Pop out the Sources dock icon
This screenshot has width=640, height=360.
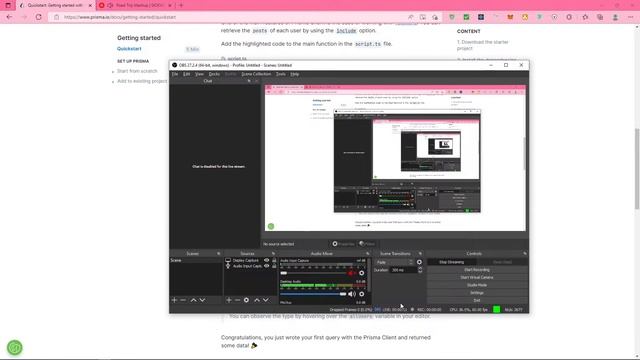point(273,253)
